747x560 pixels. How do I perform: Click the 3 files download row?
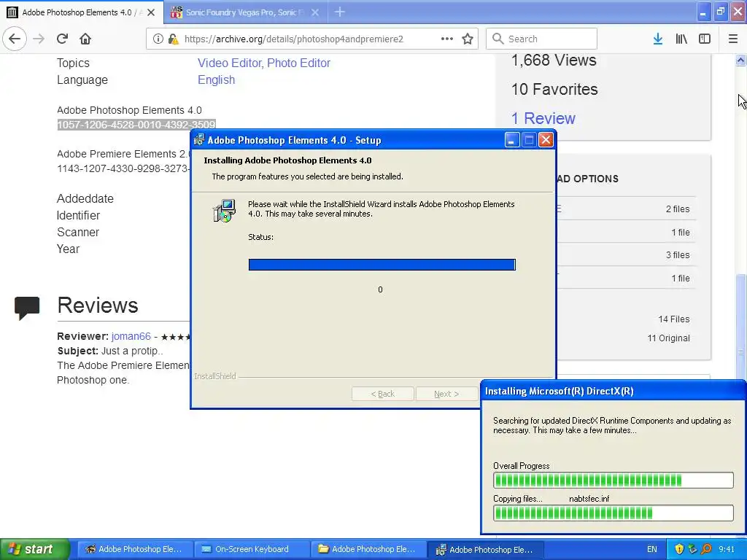(625, 254)
